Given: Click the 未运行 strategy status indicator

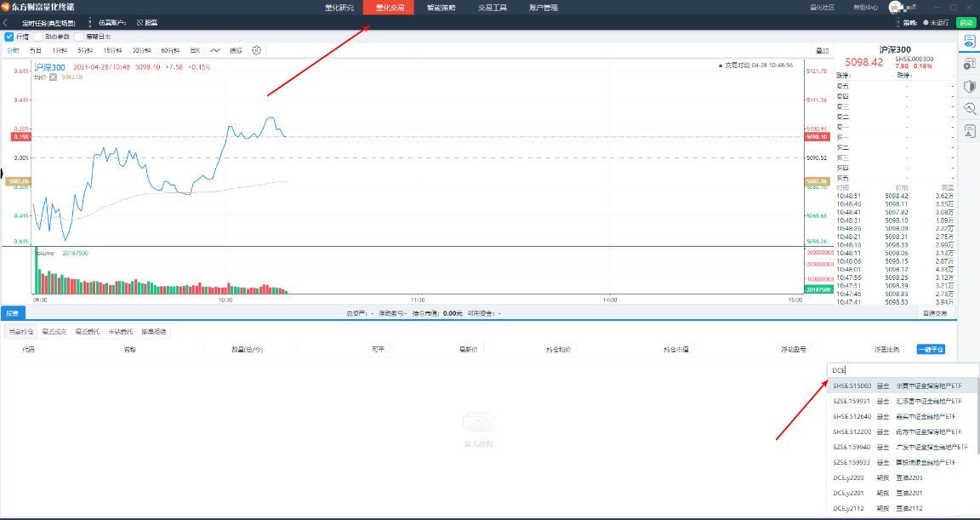Looking at the screenshot, I should [x=936, y=22].
